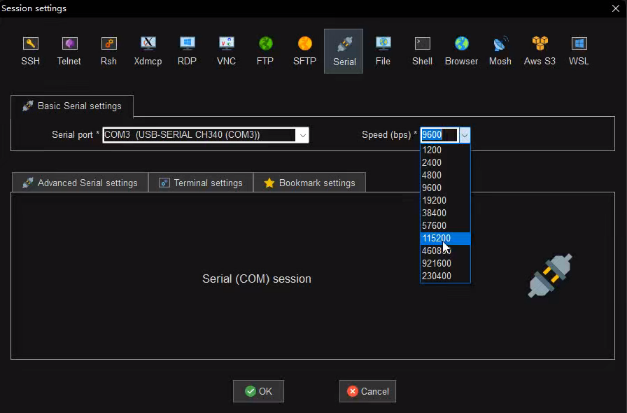Choose the VNC session icon
Image resolution: width=627 pixels, height=413 pixels.
(x=226, y=51)
